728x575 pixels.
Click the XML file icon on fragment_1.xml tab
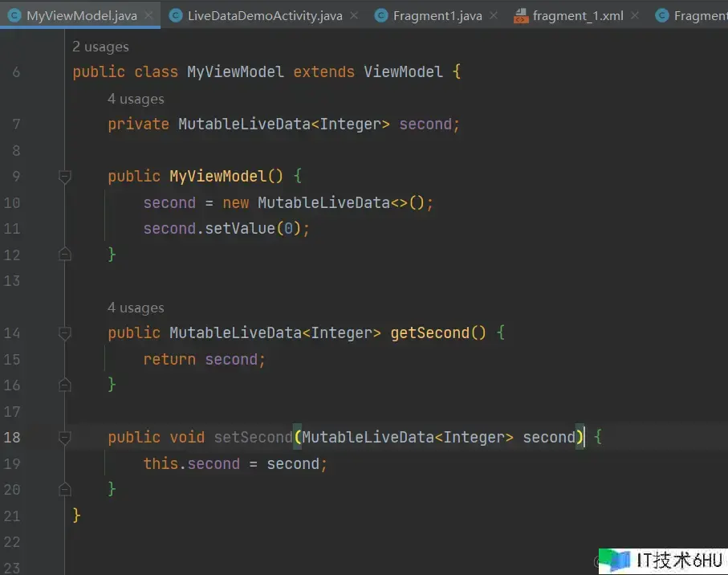point(520,15)
